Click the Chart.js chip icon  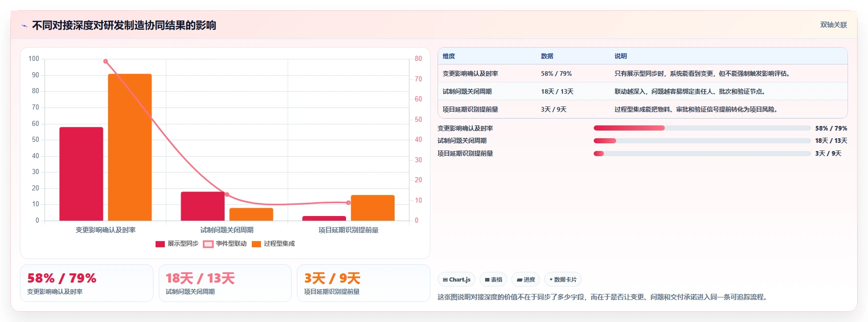[445, 280]
